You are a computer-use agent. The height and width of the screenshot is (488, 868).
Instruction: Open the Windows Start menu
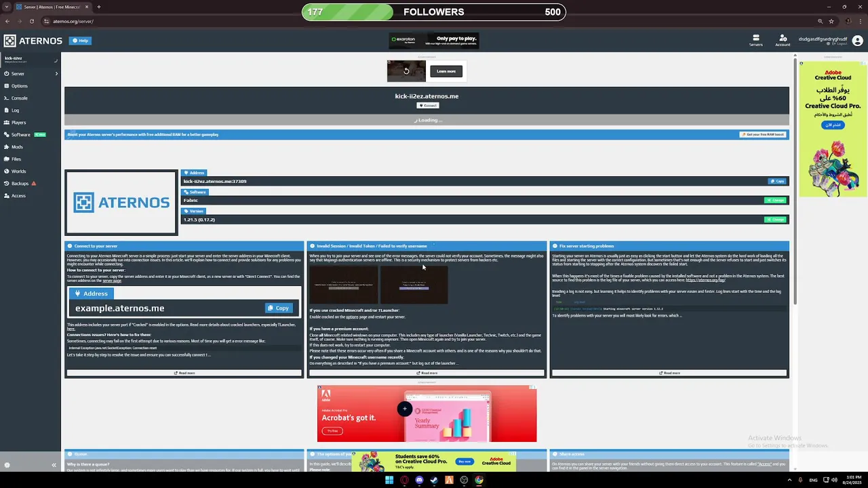pos(389,480)
